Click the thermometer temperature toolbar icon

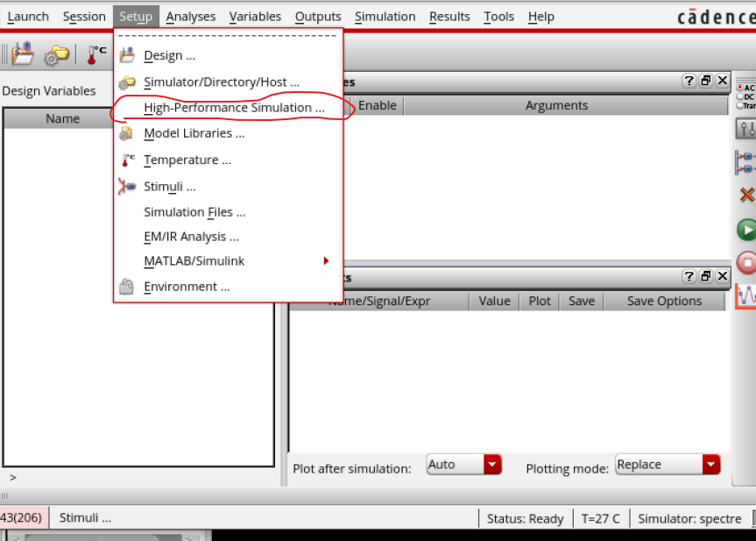point(95,54)
